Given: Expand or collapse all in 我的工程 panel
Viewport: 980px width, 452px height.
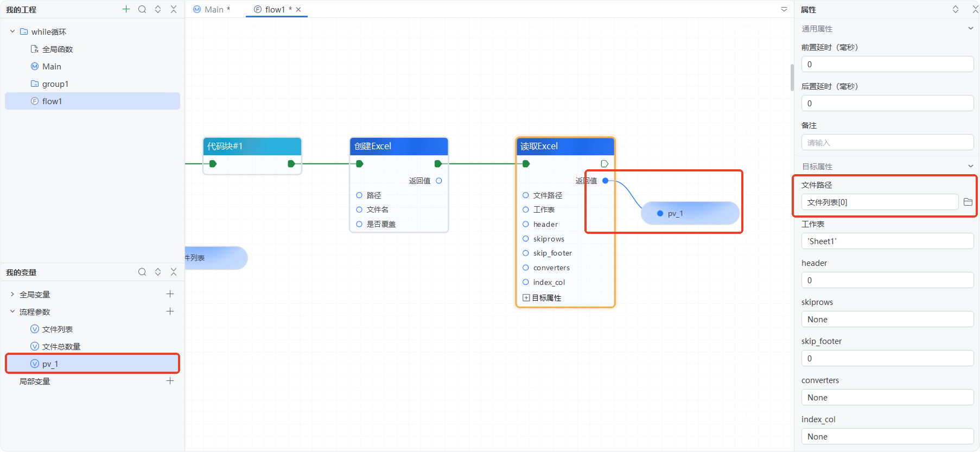Looking at the screenshot, I should click(x=158, y=9).
